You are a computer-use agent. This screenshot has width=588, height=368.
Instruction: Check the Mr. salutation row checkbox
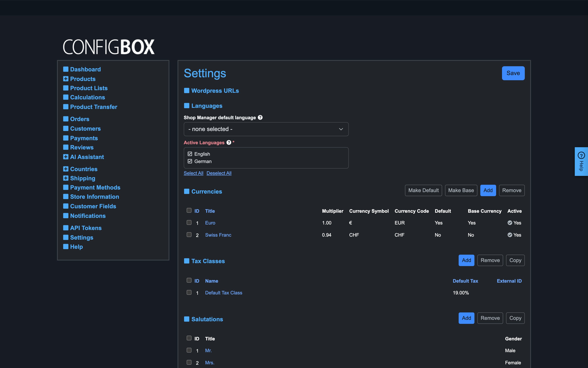point(189,350)
